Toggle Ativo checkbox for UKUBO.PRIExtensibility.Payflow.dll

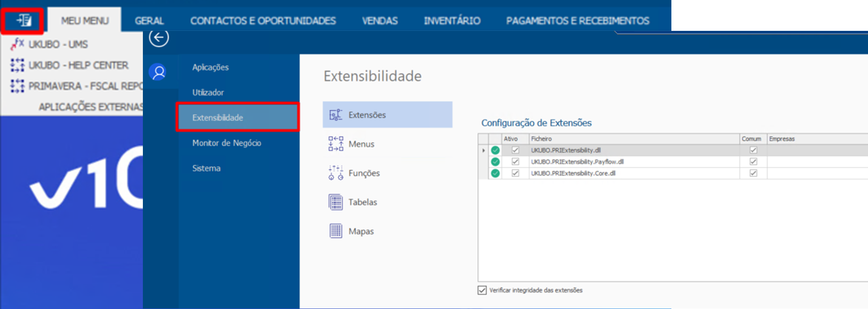click(515, 162)
